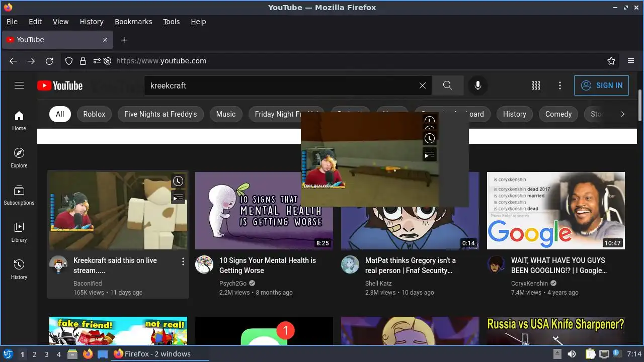Open the File menu
The image size is (644, 362).
pos(12,22)
